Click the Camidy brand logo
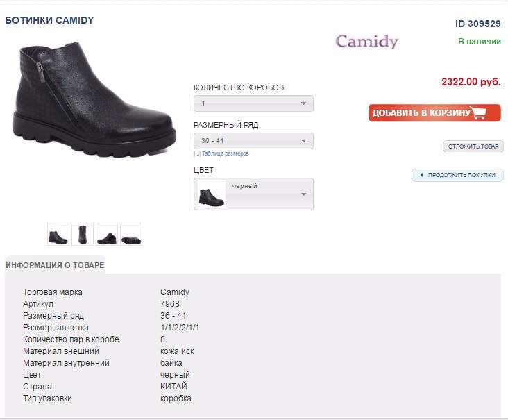Screen dimensions: 508x420 (x=366, y=42)
